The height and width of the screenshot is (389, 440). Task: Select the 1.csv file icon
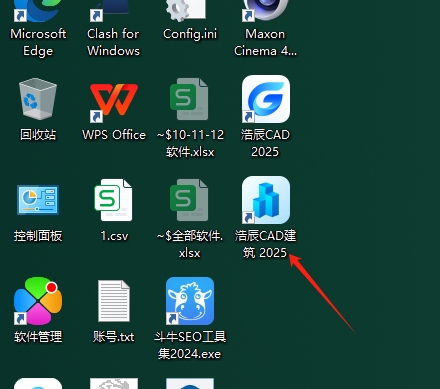[114, 200]
